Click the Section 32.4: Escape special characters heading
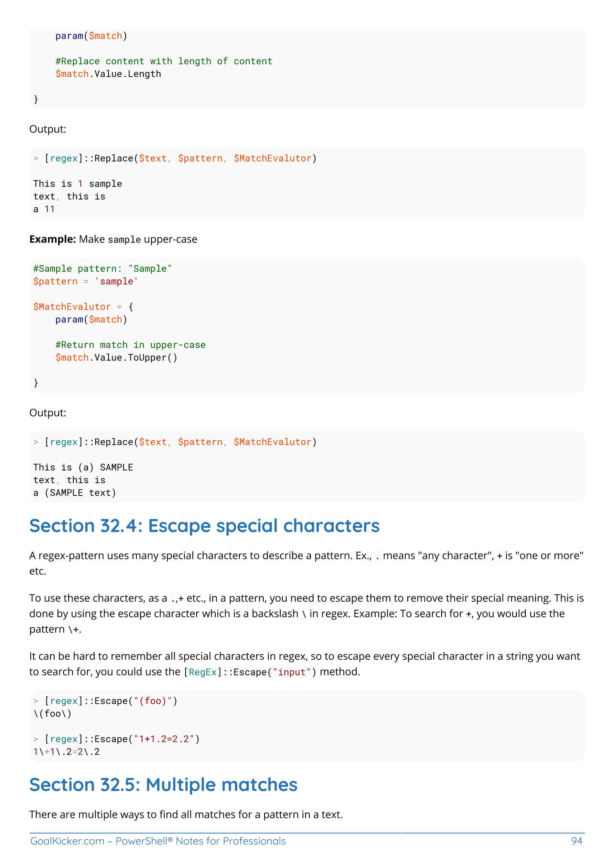The height and width of the screenshot is (868, 614). tap(204, 526)
